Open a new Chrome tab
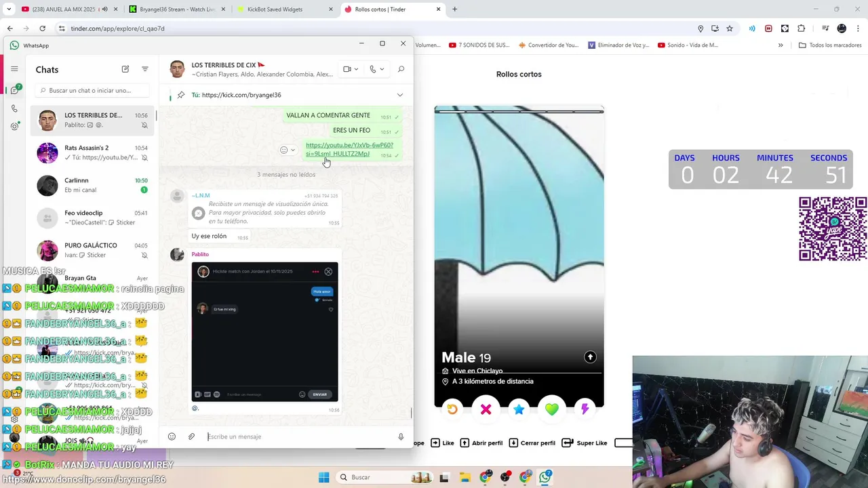This screenshot has width=868, height=488. click(454, 9)
